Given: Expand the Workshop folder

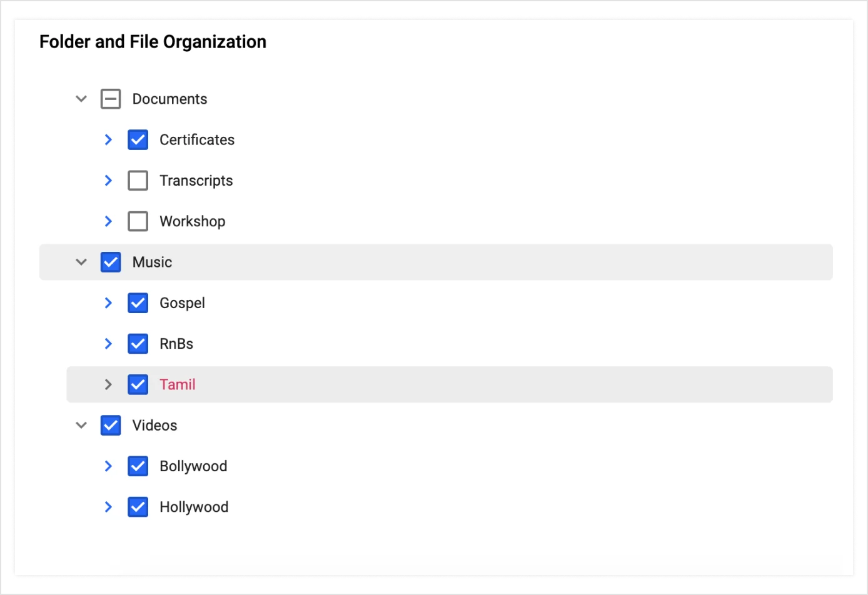Looking at the screenshot, I should [x=108, y=221].
